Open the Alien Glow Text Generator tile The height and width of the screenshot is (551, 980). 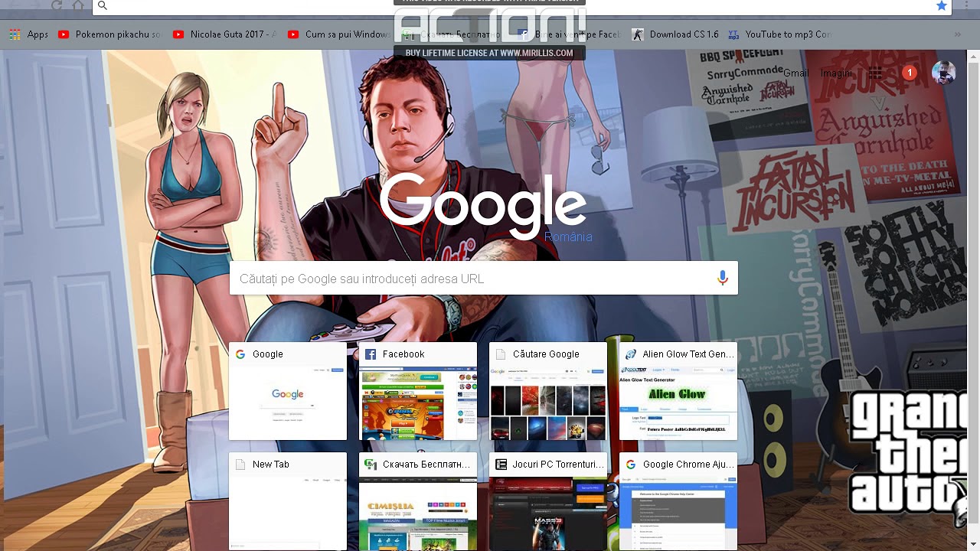(678, 391)
